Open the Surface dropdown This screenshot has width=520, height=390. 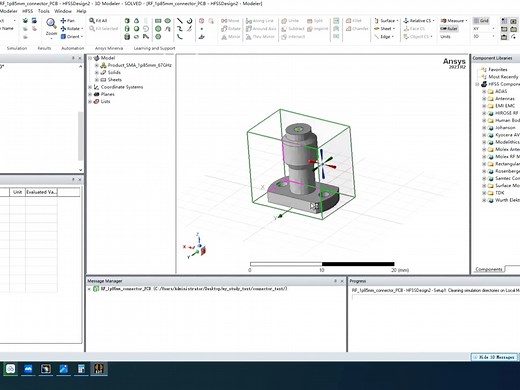pos(386,21)
